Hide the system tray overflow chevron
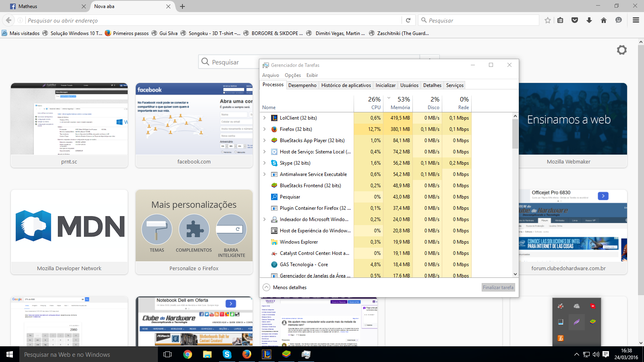Viewport: 644px width, 362px height. tap(576, 354)
